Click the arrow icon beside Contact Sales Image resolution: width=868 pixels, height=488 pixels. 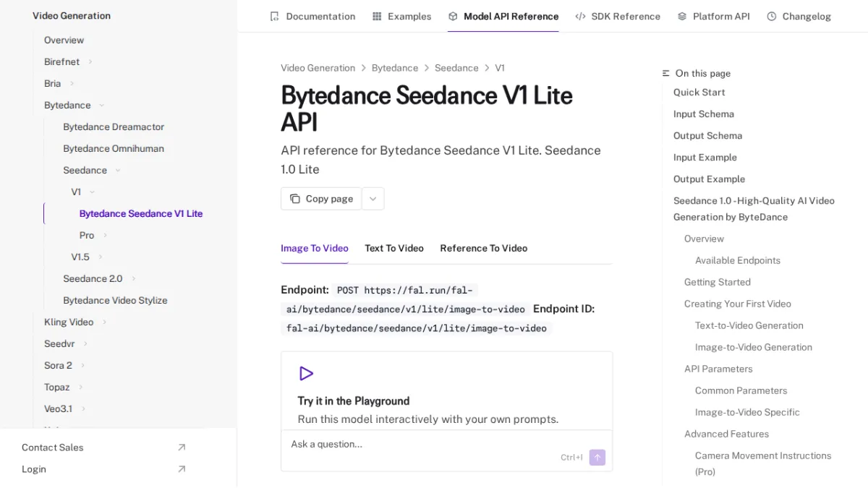(x=182, y=448)
